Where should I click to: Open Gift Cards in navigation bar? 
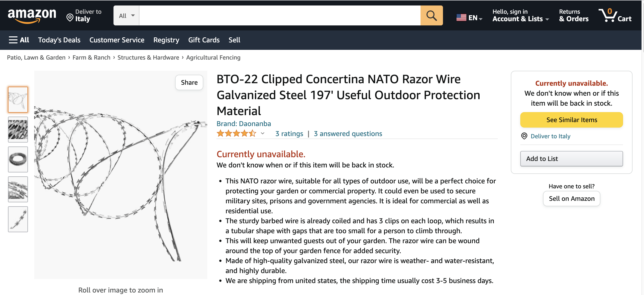tap(204, 40)
